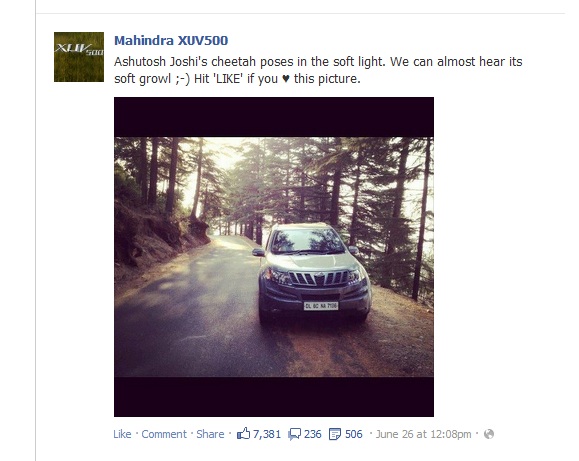Click the caption mentioning Ashutosh Joshi
Screen dimensions: 579x461
(318, 70)
